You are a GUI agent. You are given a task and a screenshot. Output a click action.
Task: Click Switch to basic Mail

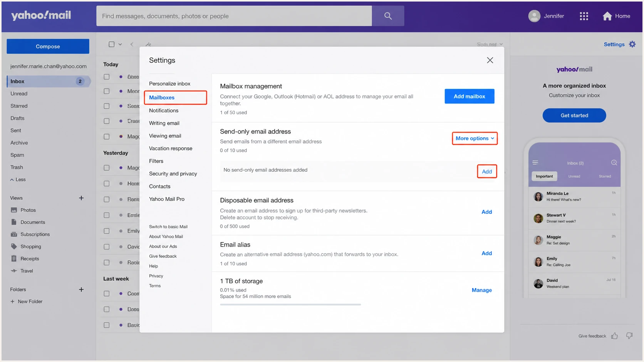(x=168, y=227)
